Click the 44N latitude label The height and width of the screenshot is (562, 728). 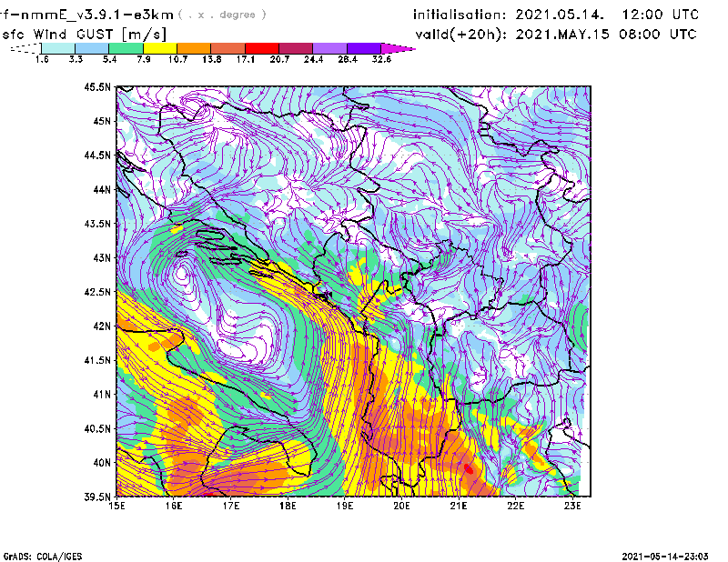click(x=102, y=189)
